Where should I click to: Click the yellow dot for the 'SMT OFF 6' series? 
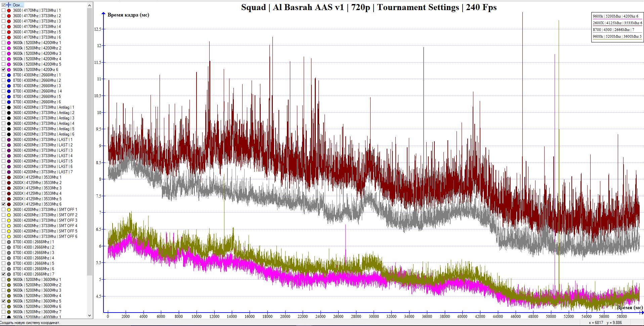tap(9, 237)
